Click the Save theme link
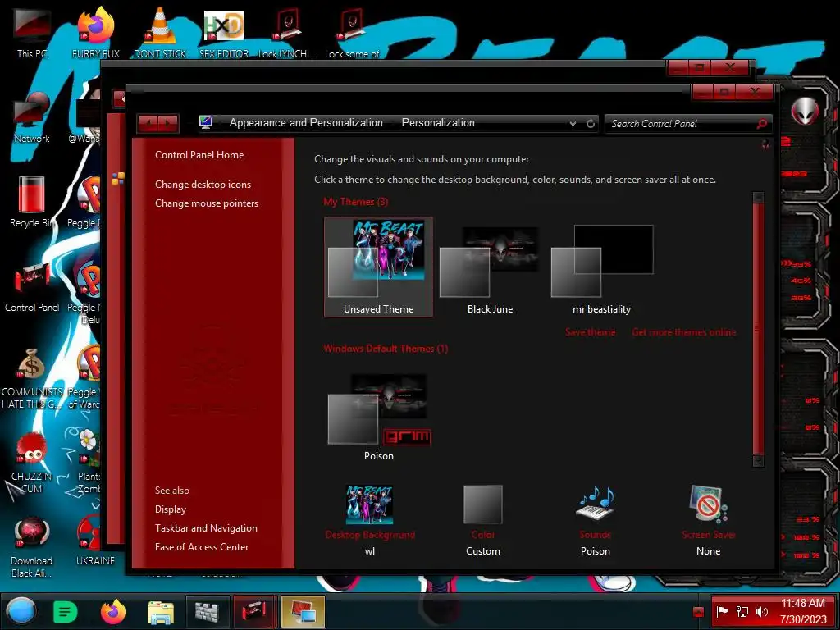840x630 pixels. pos(591,332)
